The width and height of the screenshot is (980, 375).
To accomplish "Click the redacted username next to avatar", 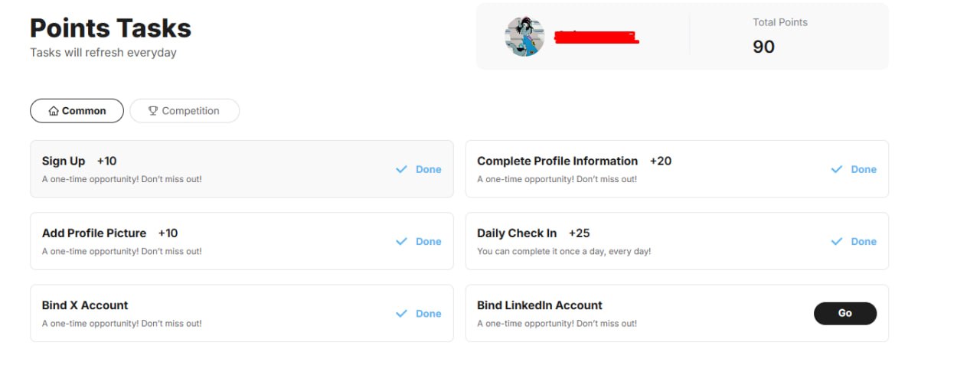I will click(596, 37).
